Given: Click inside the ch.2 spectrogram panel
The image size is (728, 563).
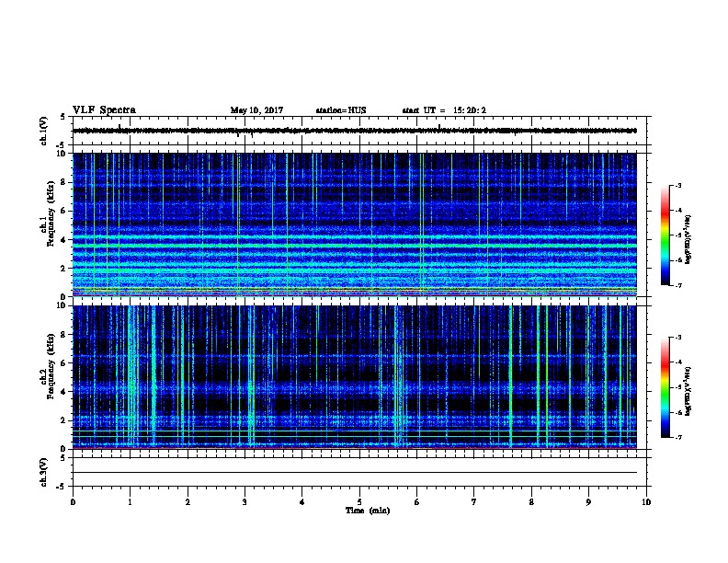Looking at the screenshot, I should coord(355,377).
